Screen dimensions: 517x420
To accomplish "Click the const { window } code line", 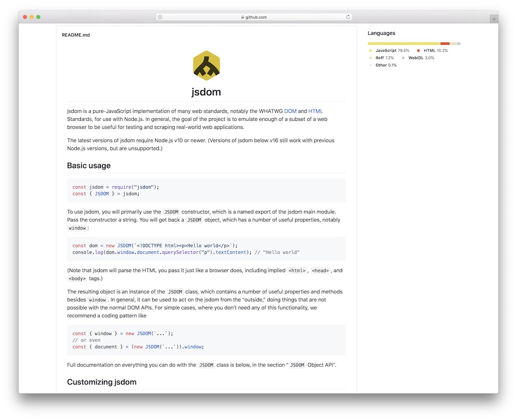I will tap(123, 334).
